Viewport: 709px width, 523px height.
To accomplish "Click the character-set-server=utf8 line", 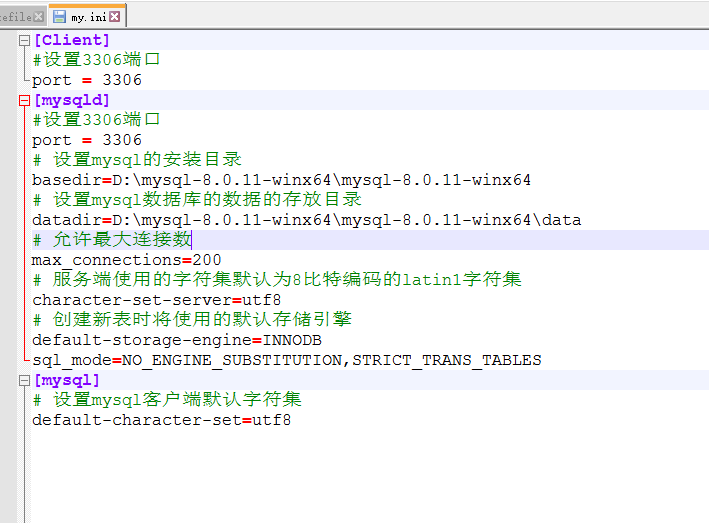I will (156, 300).
